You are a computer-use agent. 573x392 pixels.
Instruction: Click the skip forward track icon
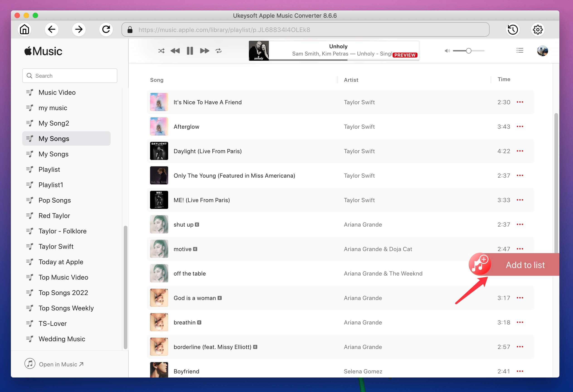tap(204, 51)
